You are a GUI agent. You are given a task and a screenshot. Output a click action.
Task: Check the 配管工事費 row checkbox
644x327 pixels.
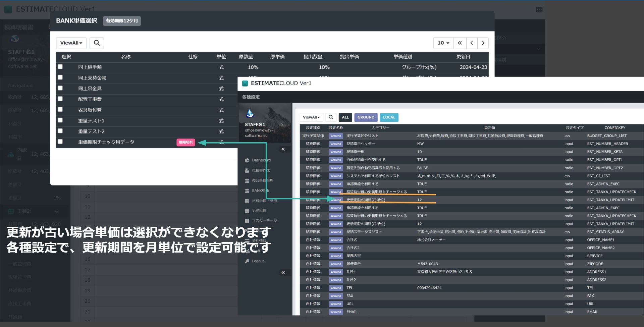[60, 99]
